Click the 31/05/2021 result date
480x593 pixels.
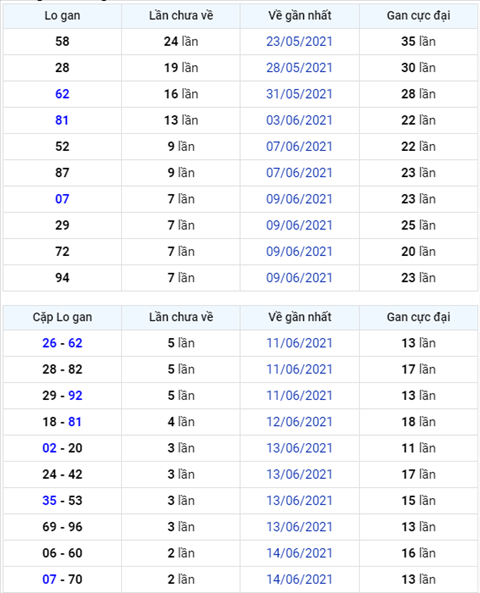pyautogui.click(x=299, y=94)
